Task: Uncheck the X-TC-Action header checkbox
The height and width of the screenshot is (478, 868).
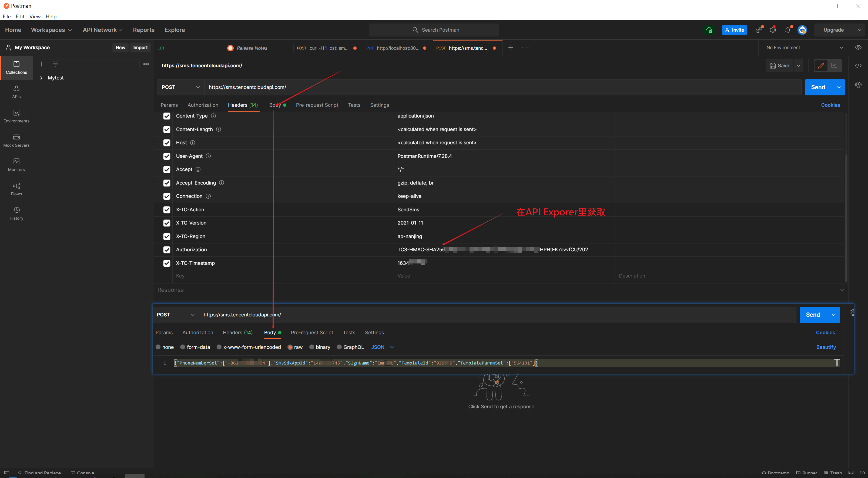Action: (x=166, y=210)
